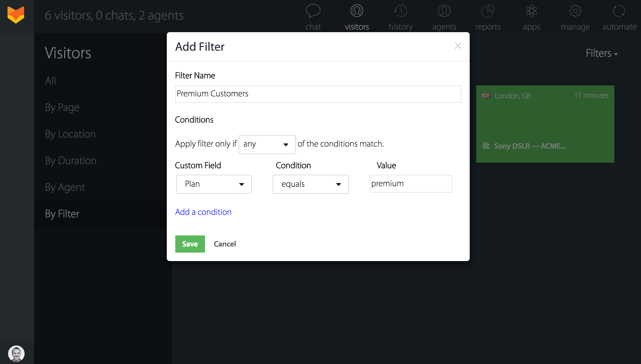The width and height of the screenshot is (641, 364).
Task: Click the Filter Name input field
Action: pos(318,94)
